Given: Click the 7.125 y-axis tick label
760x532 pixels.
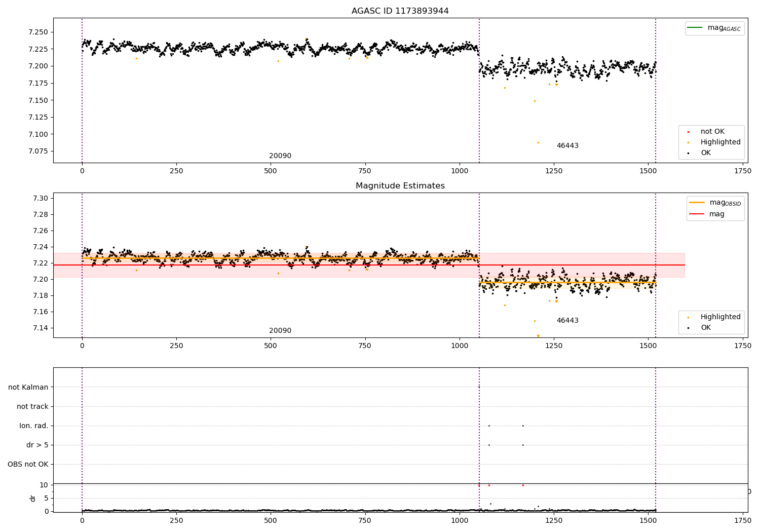Looking at the screenshot, I should pyautogui.click(x=39, y=118).
